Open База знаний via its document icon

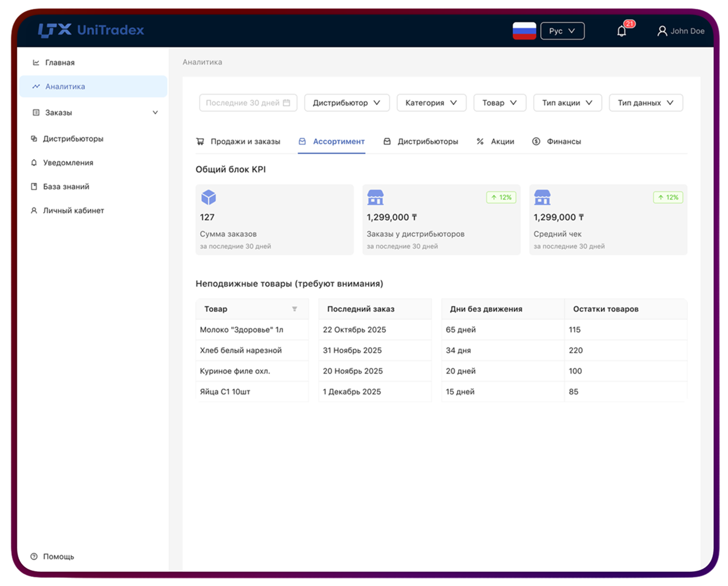coord(34,186)
